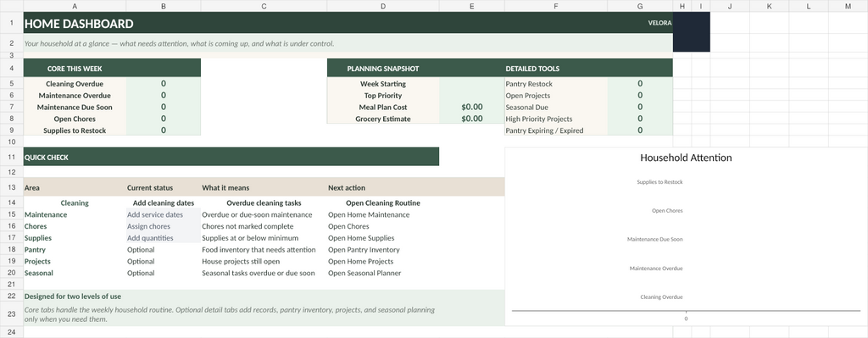Select the Chores not marked complete cell

coord(264,226)
